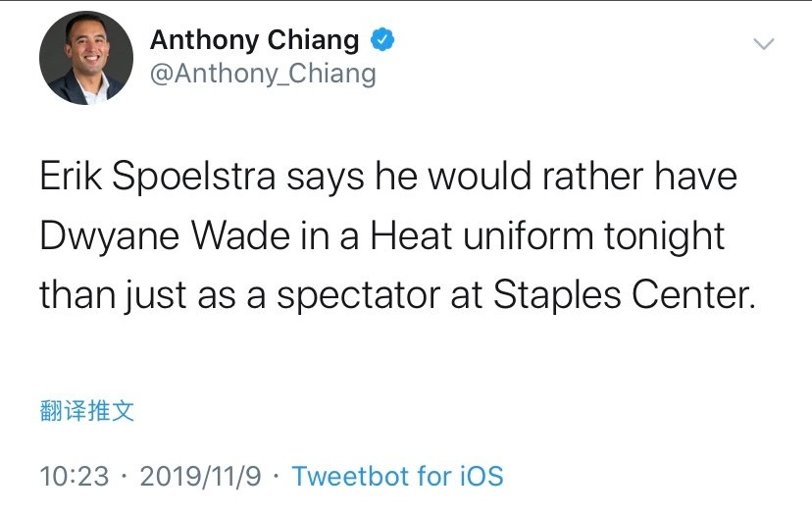
Task: Open the tweet options chevron menu
Action: (x=763, y=44)
